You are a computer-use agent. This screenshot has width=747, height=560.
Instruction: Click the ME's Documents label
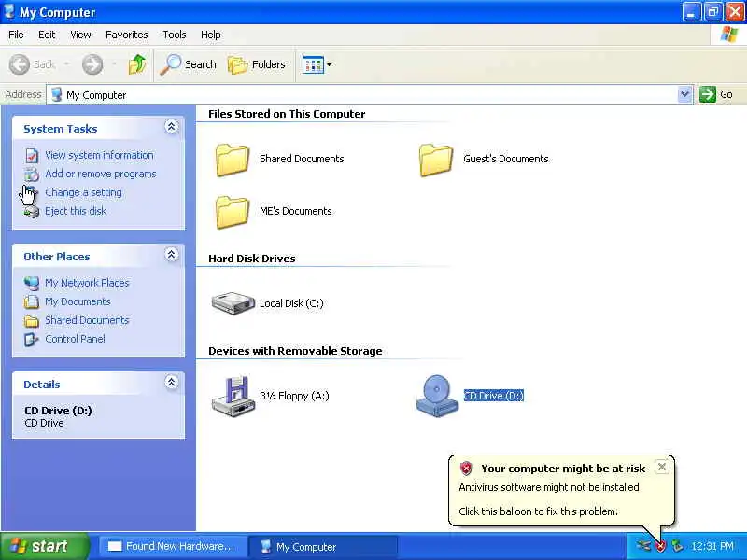(295, 211)
